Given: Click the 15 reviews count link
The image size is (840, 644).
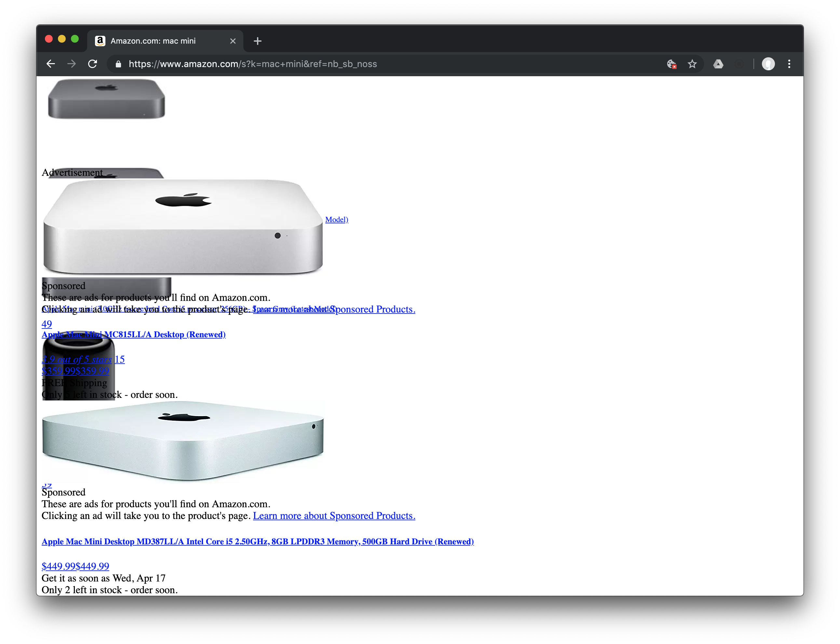Looking at the screenshot, I should click(x=120, y=359).
